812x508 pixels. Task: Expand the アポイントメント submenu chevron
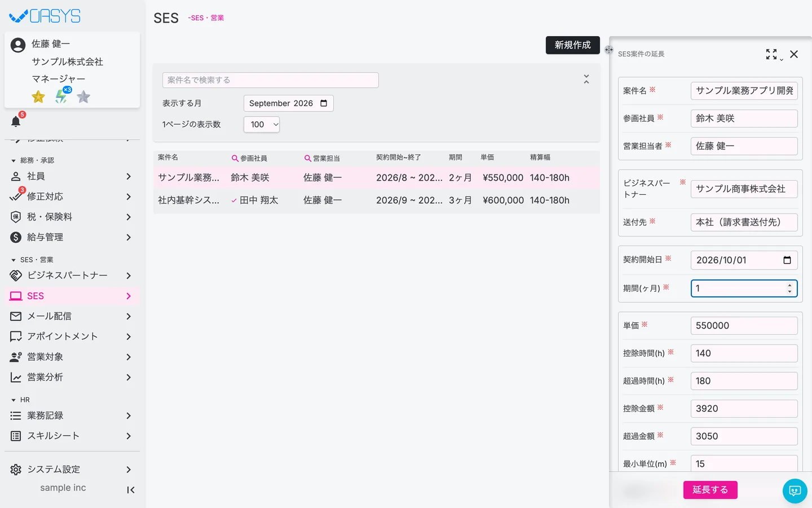[129, 336]
